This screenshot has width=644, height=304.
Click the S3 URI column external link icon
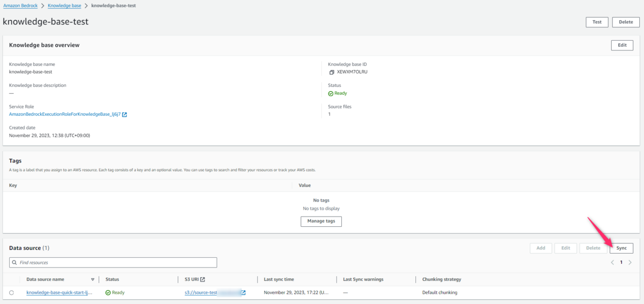coord(202,279)
